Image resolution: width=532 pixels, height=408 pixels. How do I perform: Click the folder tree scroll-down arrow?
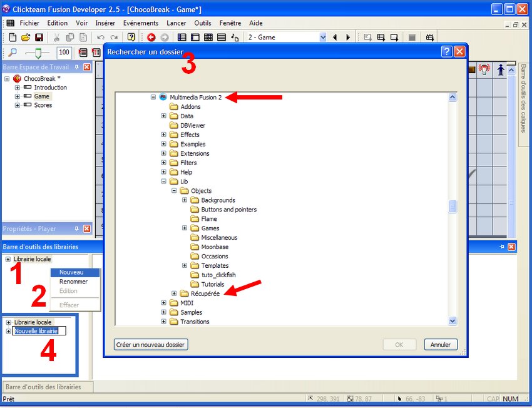coord(453,321)
